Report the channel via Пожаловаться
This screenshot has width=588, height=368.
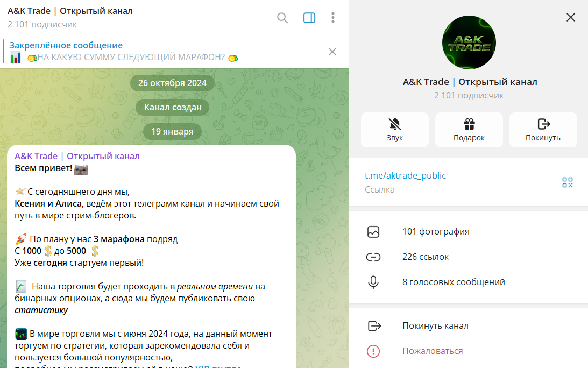tap(432, 351)
